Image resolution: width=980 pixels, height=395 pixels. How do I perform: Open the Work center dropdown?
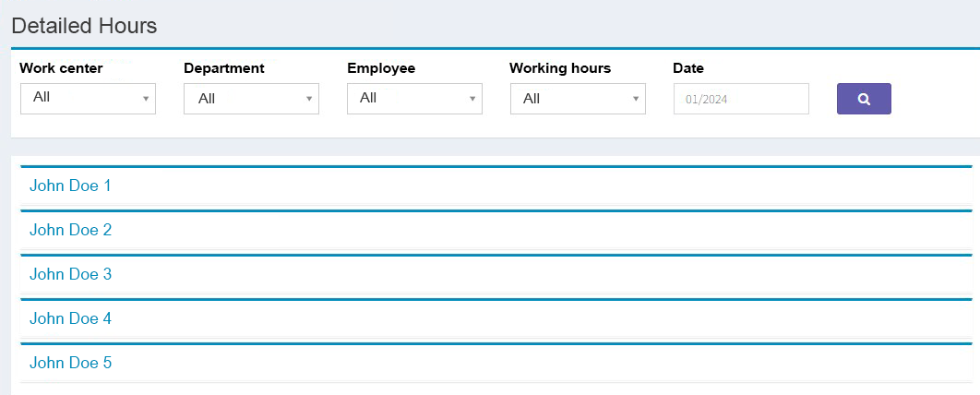(x=88, y=98)
